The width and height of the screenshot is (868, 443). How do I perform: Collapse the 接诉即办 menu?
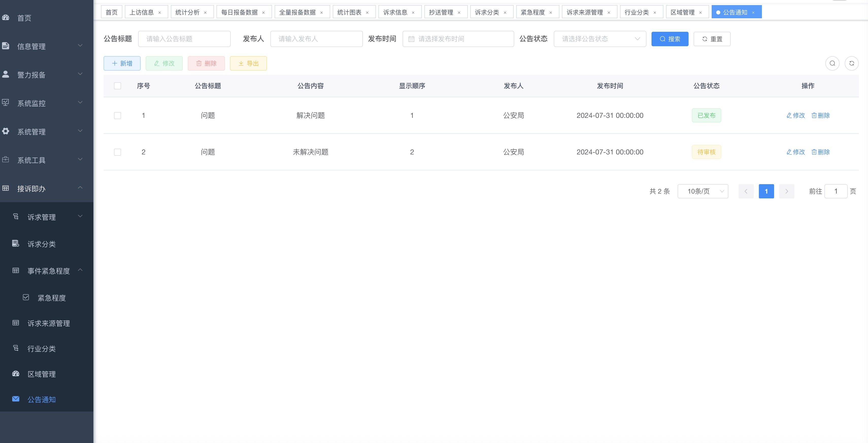(x=80, y=187)
